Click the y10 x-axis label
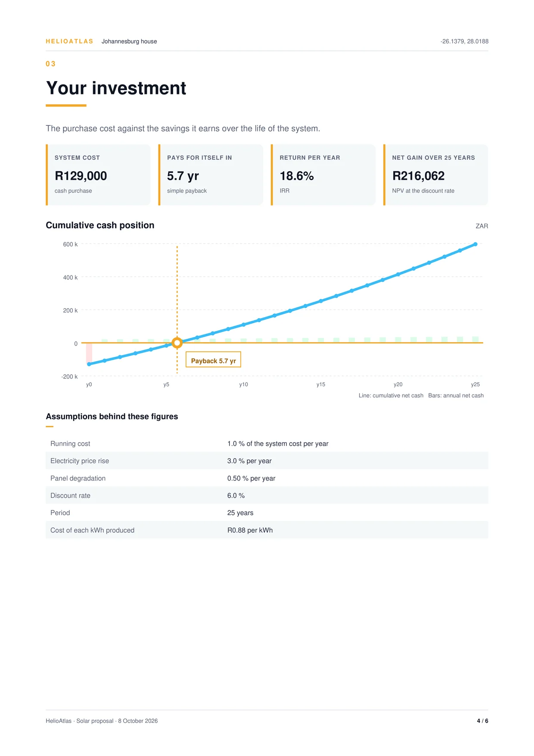Viewport: 534px width, 756px height. pyautogui.click(x=244, y=384)
